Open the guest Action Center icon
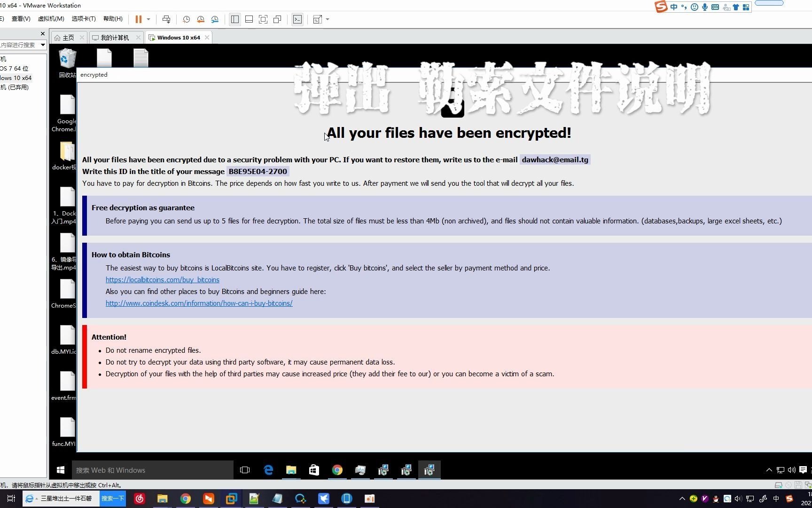The image size is (812, 508). coord(803,470)
